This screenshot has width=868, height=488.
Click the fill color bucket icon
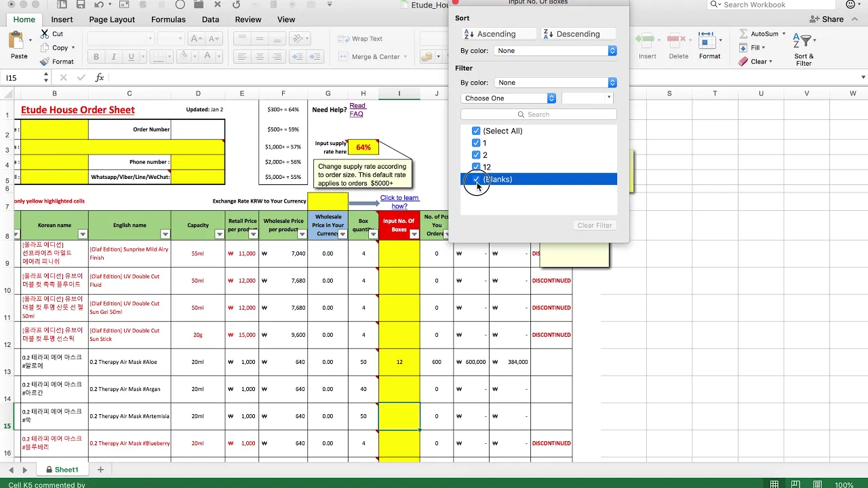184,57
